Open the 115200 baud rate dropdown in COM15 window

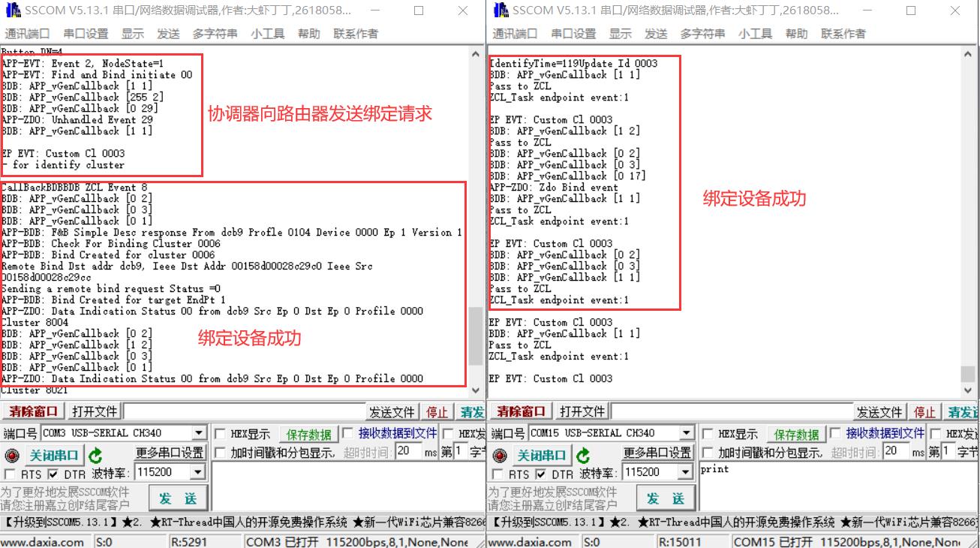coord(685,472)
